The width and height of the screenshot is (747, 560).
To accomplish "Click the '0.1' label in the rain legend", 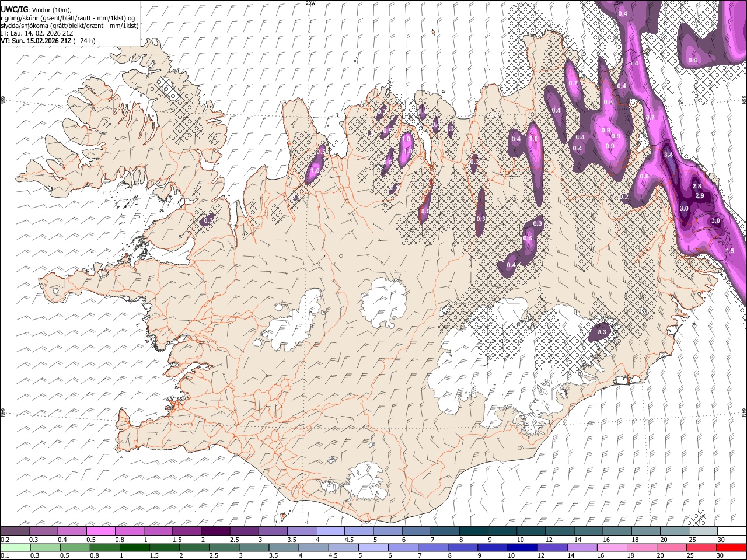I will [x=4, y=555].
